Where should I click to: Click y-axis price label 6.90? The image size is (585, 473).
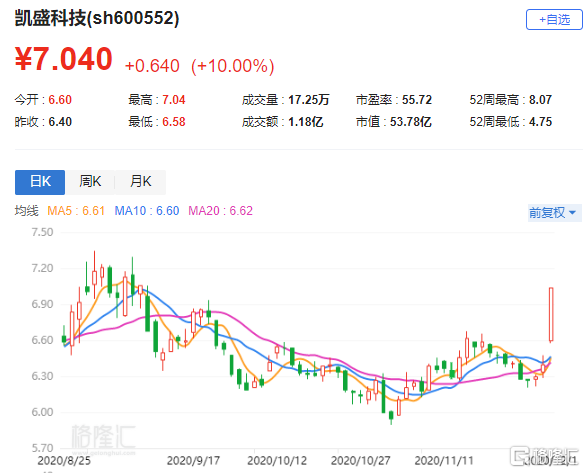click(x=42, y=304)
